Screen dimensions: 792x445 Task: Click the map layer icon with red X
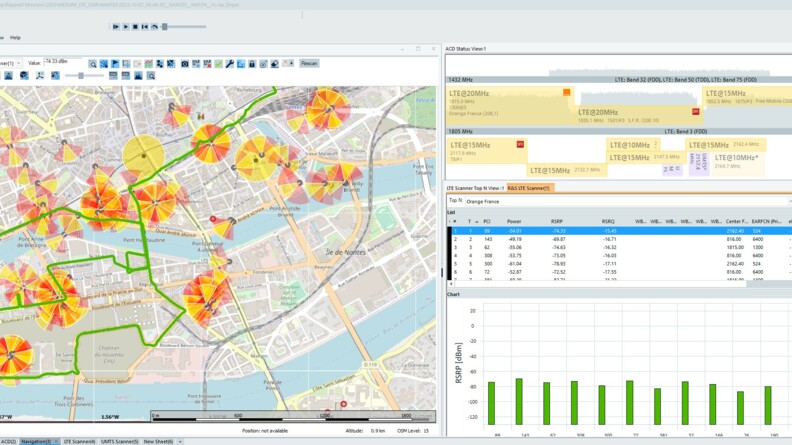point(208,64)
